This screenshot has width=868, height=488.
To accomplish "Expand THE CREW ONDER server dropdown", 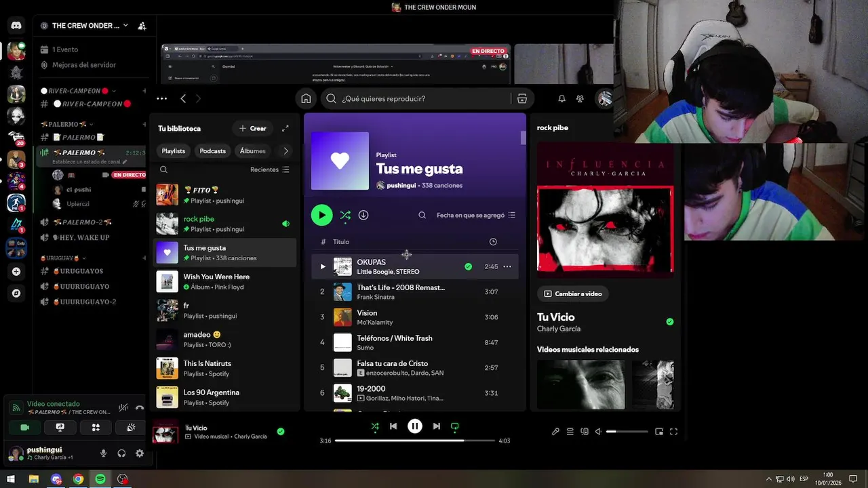I will coord(125,26).
